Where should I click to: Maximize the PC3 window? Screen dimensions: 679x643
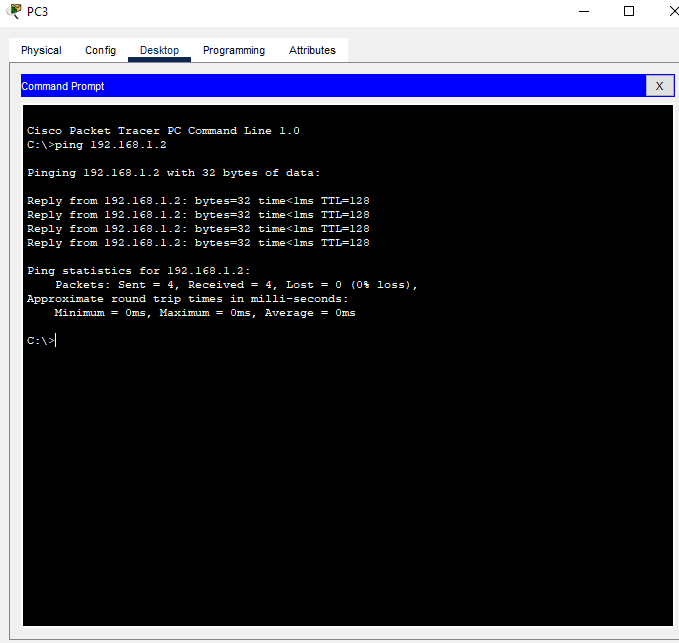coord(629,11)
